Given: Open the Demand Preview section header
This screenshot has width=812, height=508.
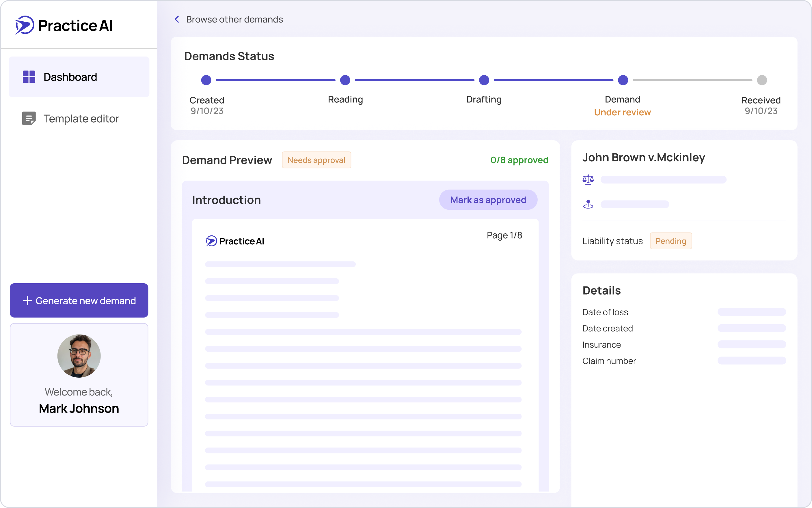Looking at the screenshot, I should click(x=227, y=160).
